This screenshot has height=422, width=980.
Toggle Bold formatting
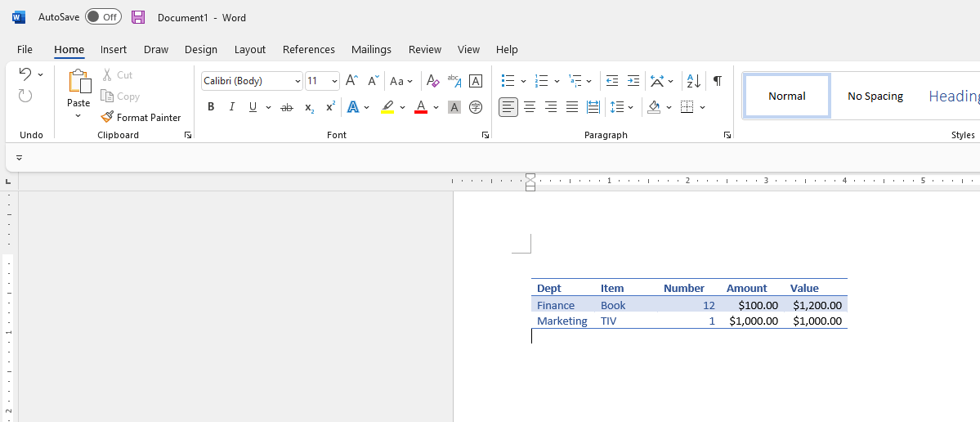tap(211, 107)
